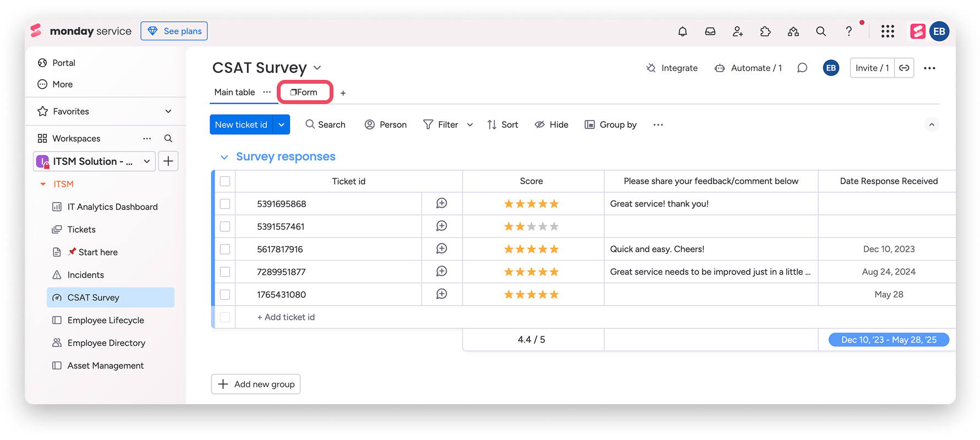Screen dimensions: 980x440
Task: Click date range summary Dec 10 '23 - May 28 '25
Action: 889,340
